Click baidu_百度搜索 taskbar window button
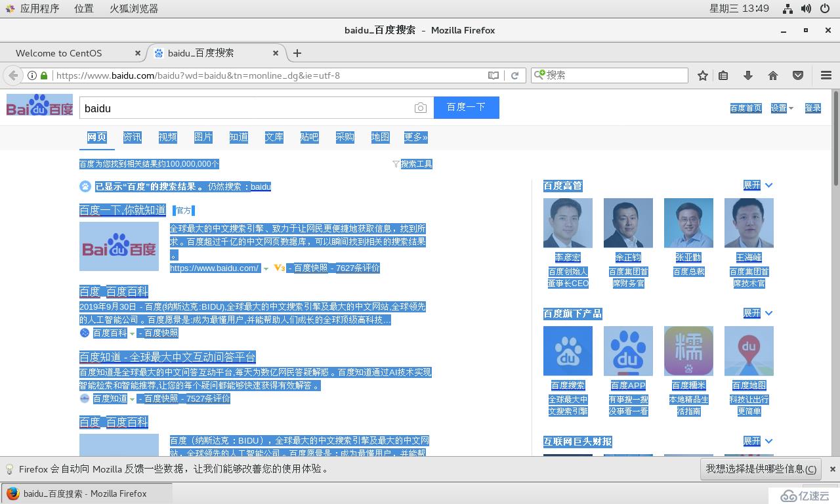840x504 pixels. point(87,493)
